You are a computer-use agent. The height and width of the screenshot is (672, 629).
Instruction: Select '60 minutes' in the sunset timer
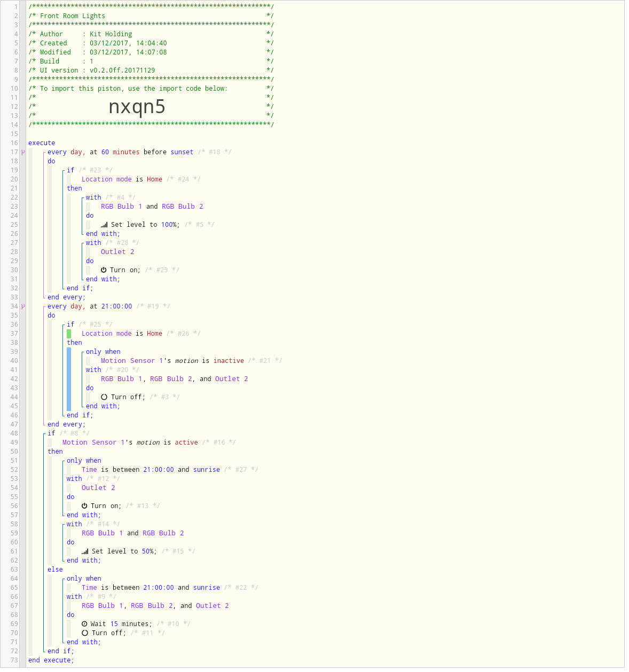tap(121, 152)
